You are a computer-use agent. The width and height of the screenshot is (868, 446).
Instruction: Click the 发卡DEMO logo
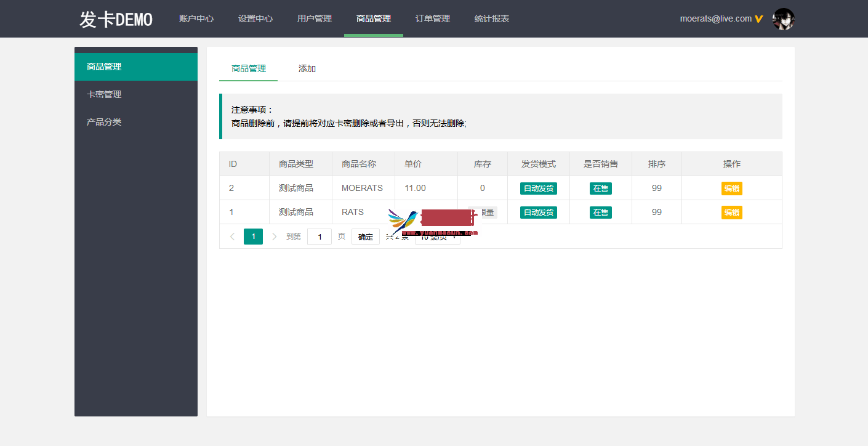pos(116,19)
